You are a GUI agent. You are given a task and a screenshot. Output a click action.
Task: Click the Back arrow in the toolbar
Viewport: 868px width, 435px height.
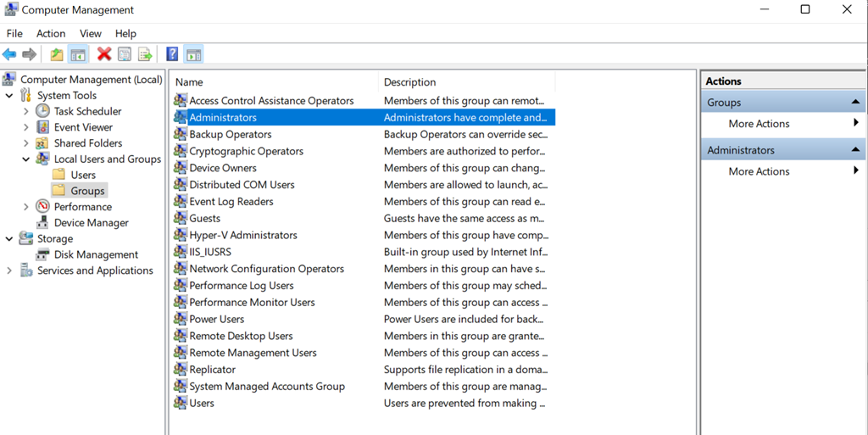(x=9, y=55)
